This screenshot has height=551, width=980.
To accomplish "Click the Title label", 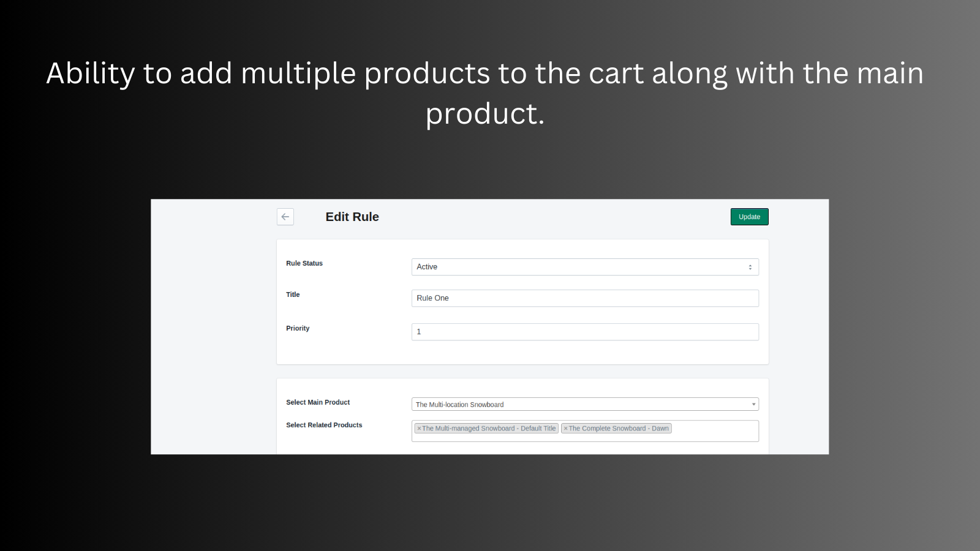I will 292,294.
